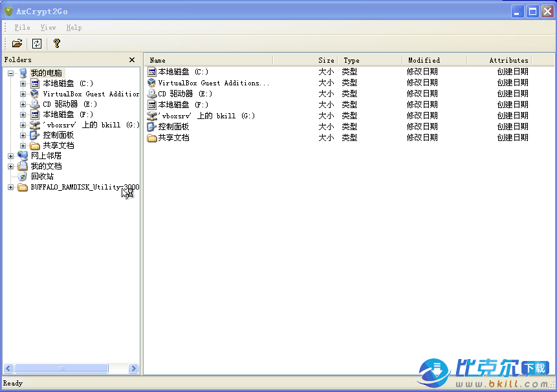Screen dimensions: 557x392
Task: Close the Folders pane with X button
Action: (x=132, y=60)
